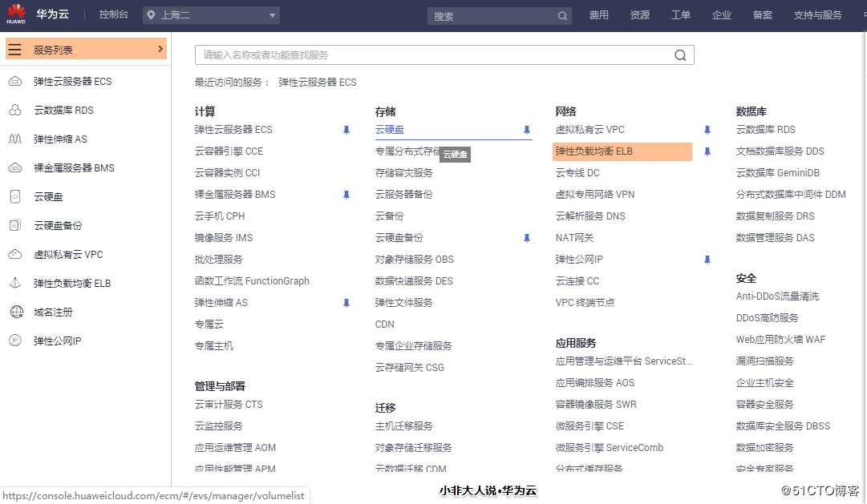Click the 弹性公网IP sidebar icon
This screenshot has height=504, width=867.
[15, 341]
